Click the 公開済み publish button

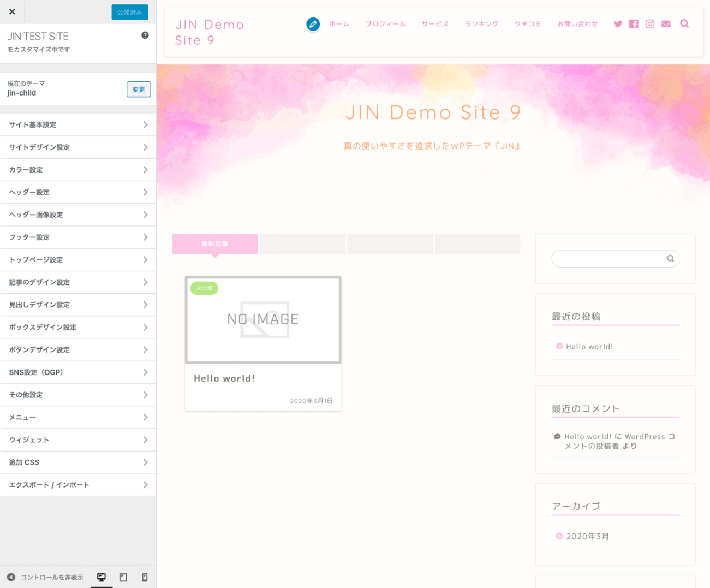coord(129,12)
